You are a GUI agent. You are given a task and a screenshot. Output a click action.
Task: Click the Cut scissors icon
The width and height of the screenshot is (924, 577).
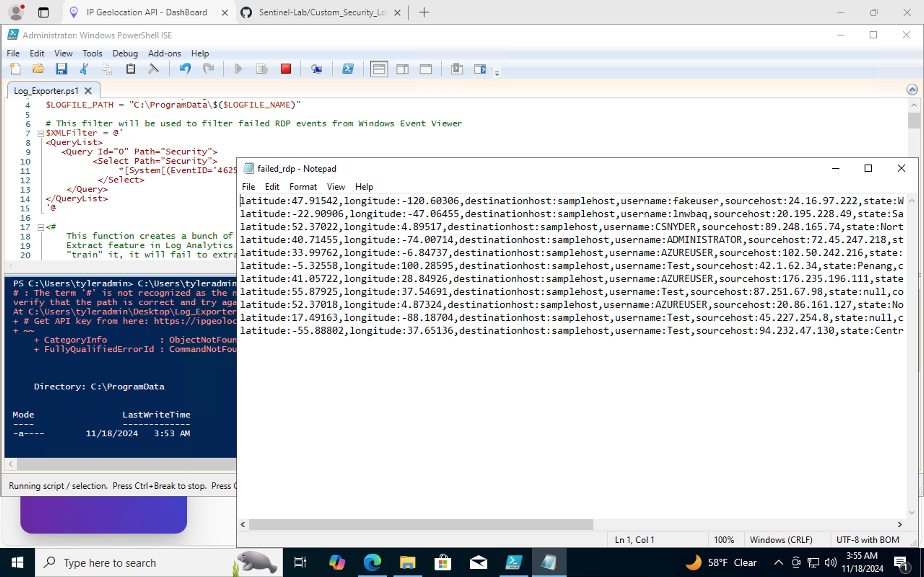pos(84,69)
